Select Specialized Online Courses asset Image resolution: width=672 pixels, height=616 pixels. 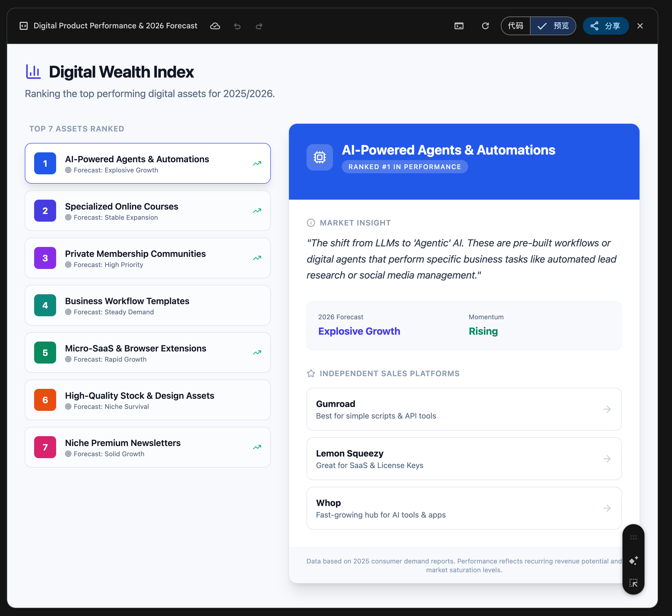[147, 211]
